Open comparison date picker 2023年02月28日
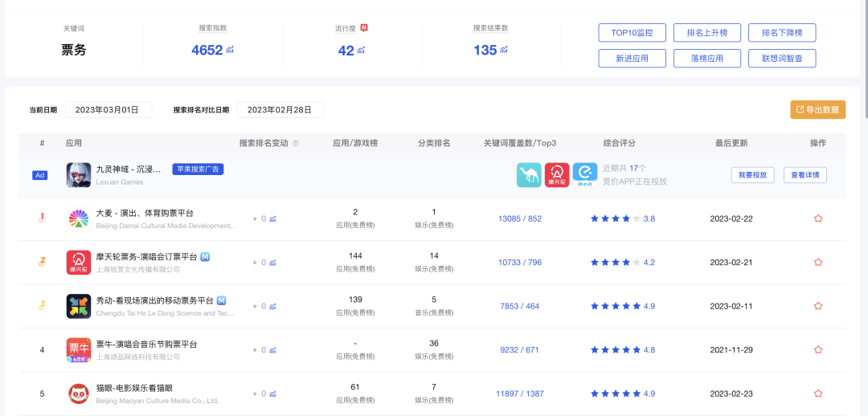Viewport: 868px width, 416px height. (280, 109)
